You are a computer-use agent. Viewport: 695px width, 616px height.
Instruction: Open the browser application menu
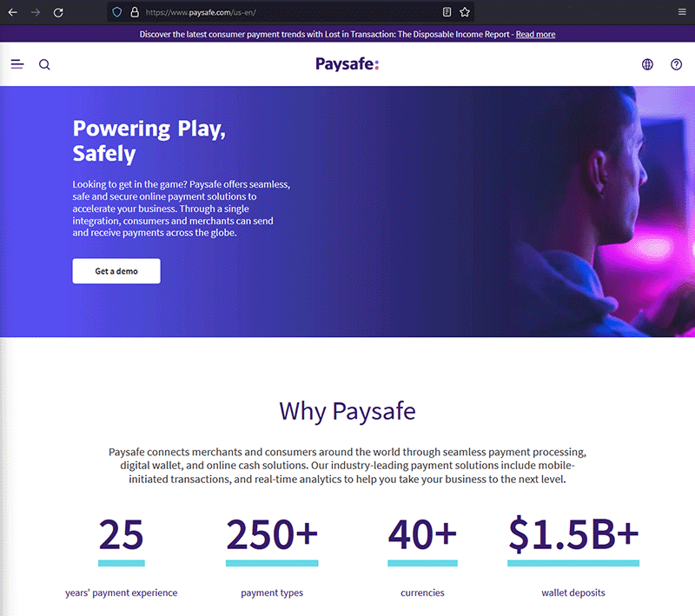click(685, 12)
